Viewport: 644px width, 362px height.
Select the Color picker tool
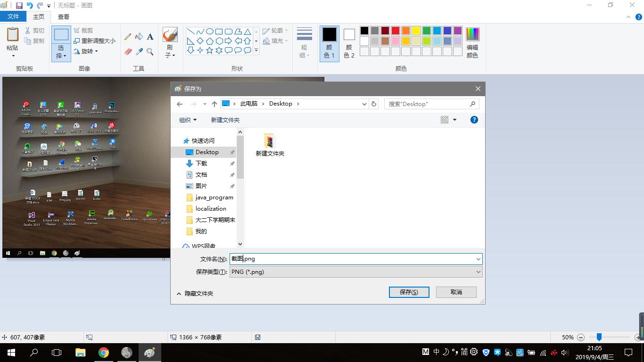point(139,50)
